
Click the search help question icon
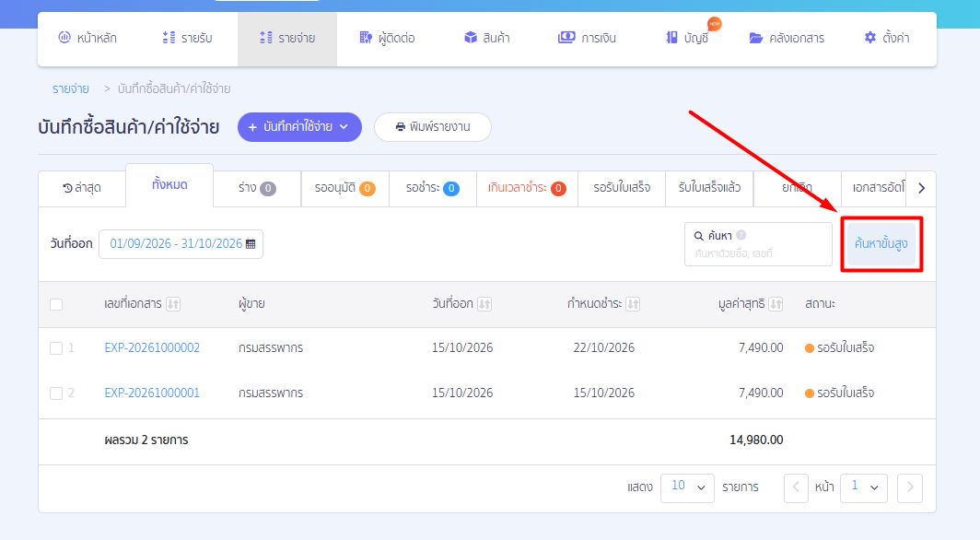(x=741, y=235)
